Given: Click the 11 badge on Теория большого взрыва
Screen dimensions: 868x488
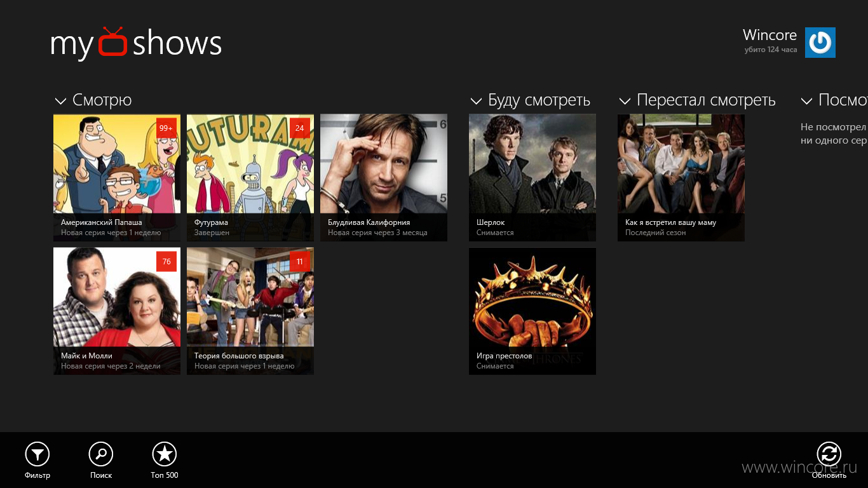Looking at the screenshot, I should tap(300, 261).
